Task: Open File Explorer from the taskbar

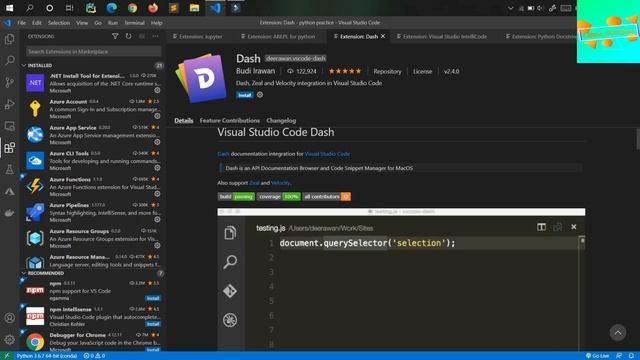Action: 194,8
